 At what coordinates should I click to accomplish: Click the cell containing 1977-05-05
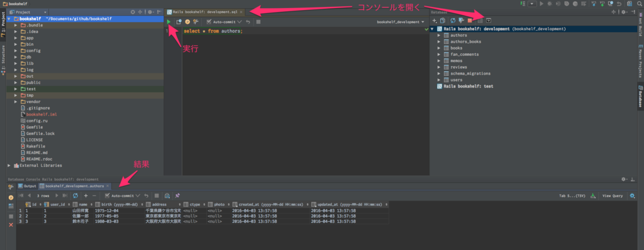[118, 215]
